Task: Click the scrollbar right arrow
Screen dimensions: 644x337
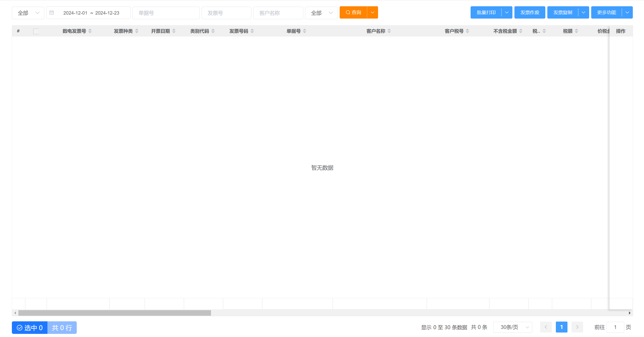Action: tap(629, 313)
